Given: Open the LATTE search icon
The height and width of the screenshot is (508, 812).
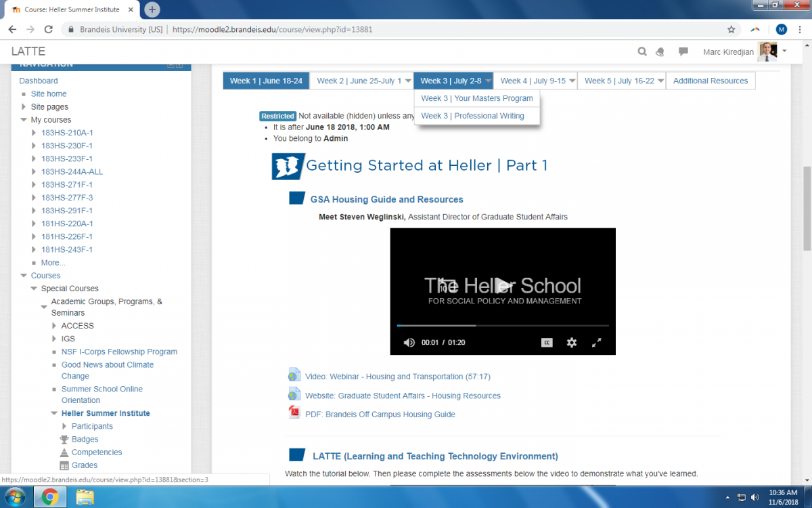Looking at the screenshot, I should 642,51.
